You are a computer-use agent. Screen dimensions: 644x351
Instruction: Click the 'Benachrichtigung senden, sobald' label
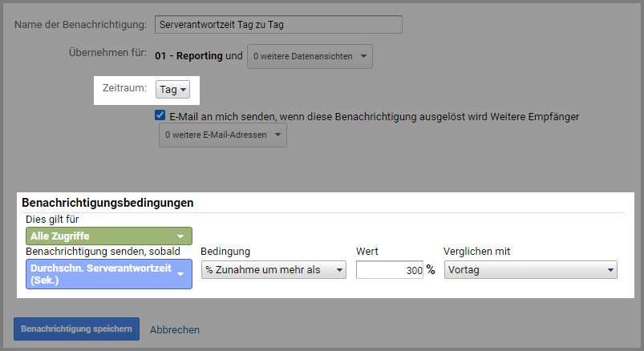pyautogui.click(x=103, y=252)
